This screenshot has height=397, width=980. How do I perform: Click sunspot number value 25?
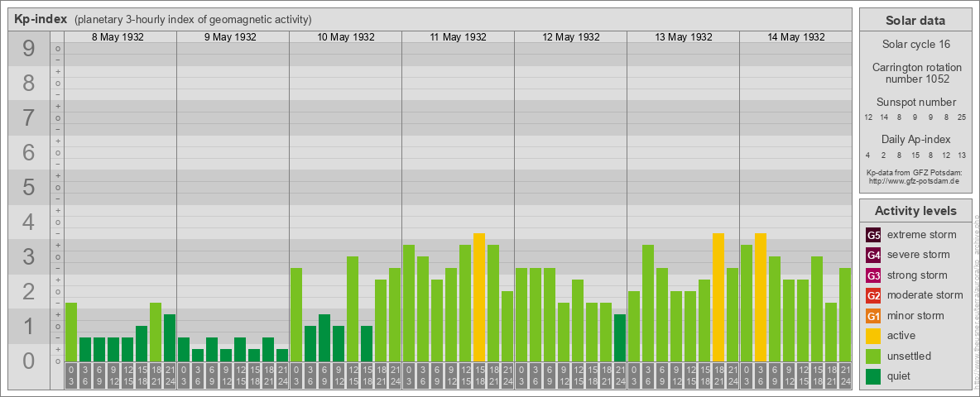coord(962,117)
